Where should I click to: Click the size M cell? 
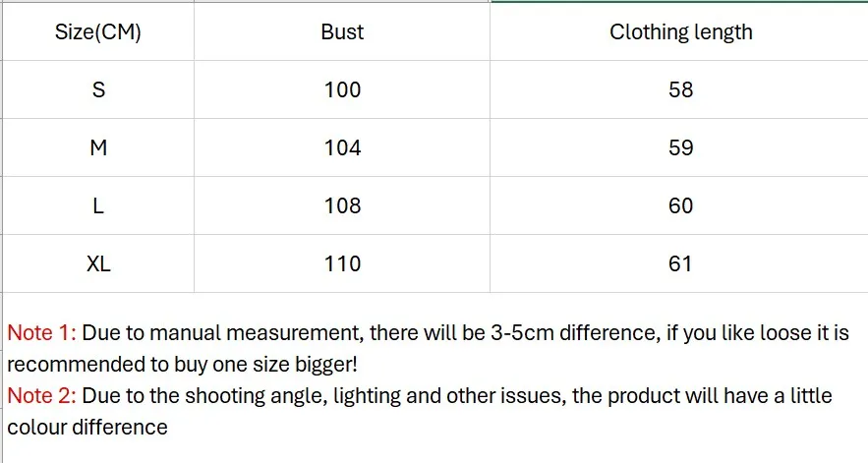pyautogui.click(x=98, y=147)
